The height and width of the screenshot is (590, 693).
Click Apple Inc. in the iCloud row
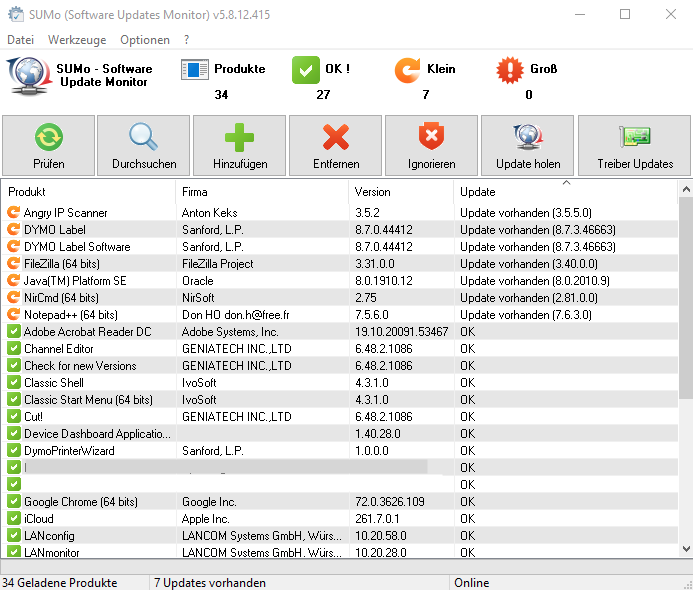[206, 518]
